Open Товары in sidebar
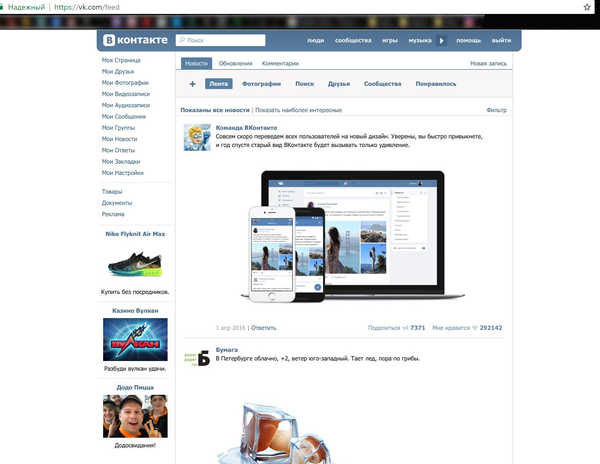 [112, 192]
